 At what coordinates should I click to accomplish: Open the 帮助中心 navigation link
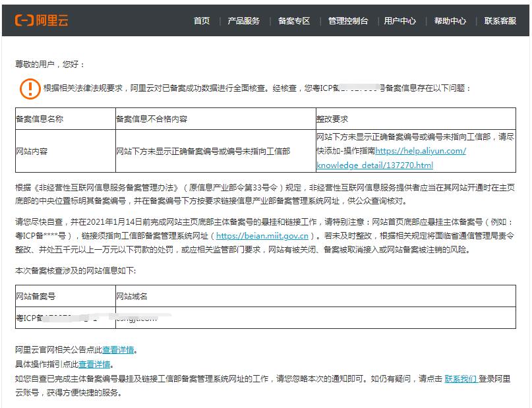click(x=450, y=21)
